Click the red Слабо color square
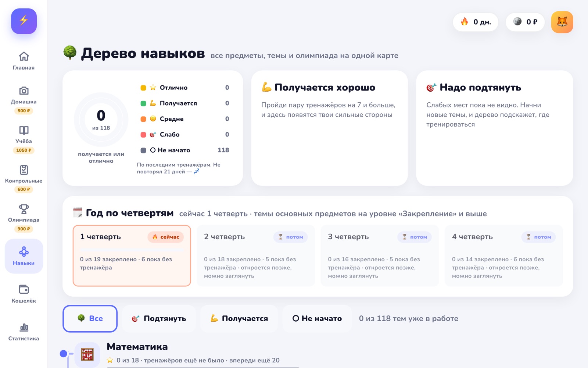 coord(143,135)
